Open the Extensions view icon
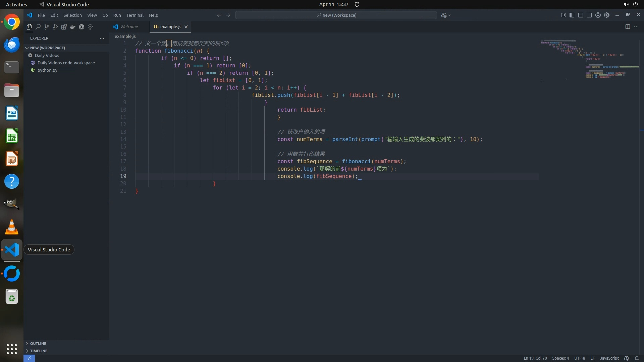Viewport: 644px width, 362px height. tap(64, 27)
